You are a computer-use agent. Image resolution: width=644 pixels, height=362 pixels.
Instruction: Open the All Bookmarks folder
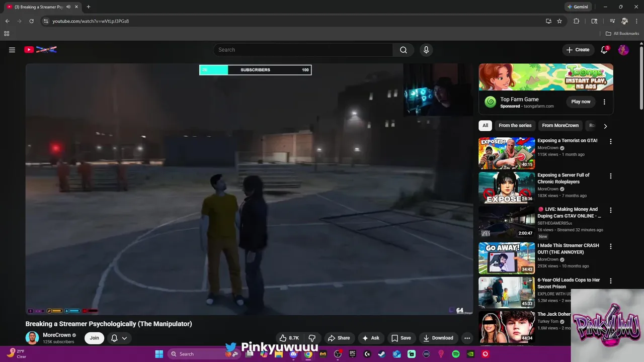pos(622,34)
